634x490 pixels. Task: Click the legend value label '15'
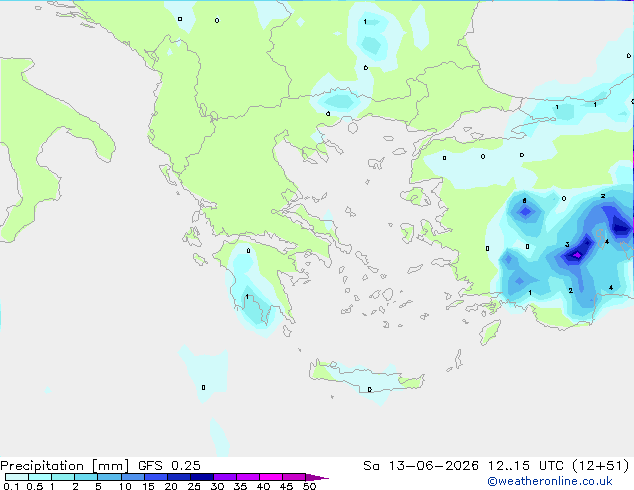pyautogui.click(x=148, y=486)
